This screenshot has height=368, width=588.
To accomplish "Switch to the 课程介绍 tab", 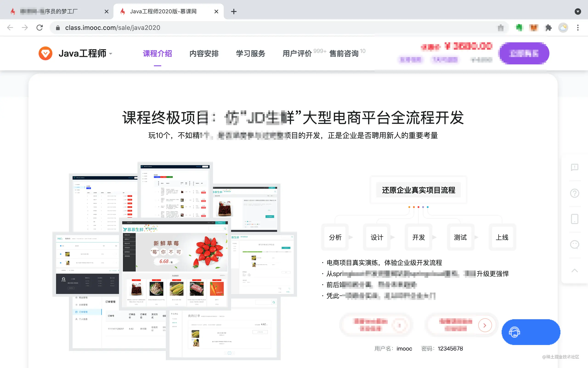I will (x=157, y=54).
